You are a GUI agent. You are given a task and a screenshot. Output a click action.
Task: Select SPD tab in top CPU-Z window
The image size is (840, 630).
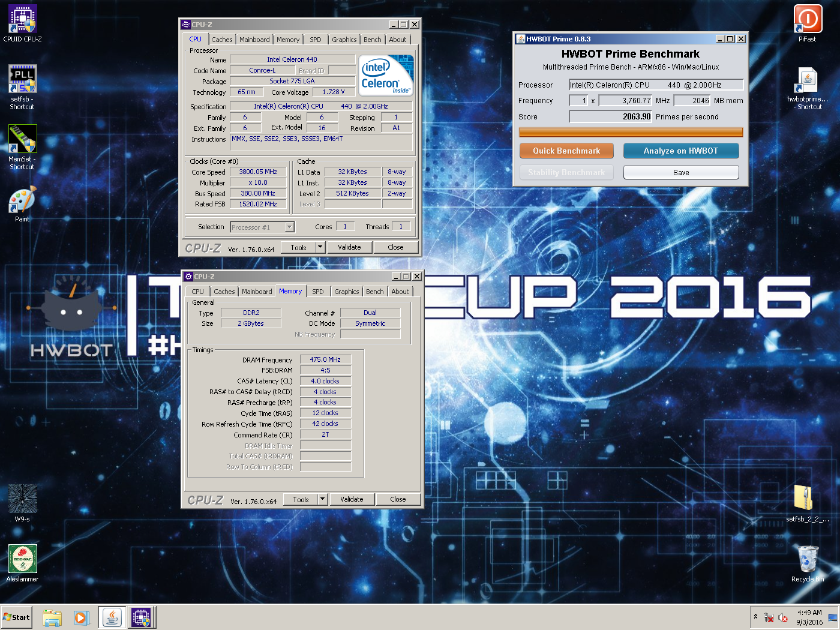tap(316, 40)
